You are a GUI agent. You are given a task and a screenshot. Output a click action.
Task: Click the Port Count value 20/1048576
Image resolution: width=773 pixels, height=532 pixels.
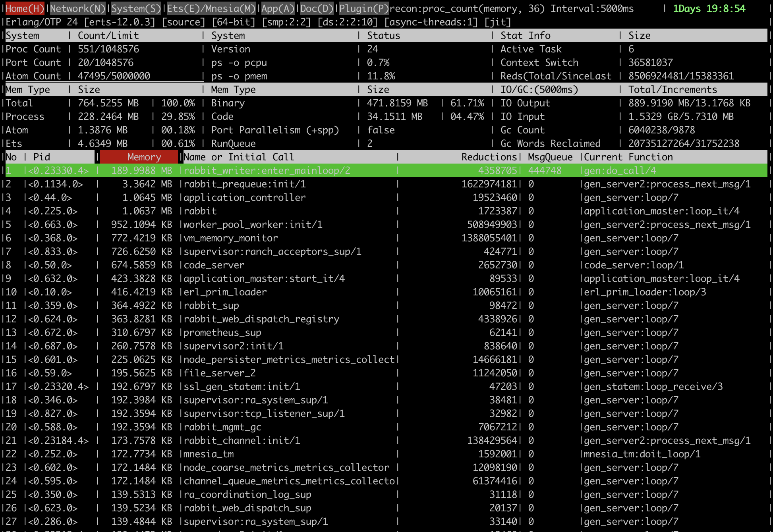tap(105, 62)
